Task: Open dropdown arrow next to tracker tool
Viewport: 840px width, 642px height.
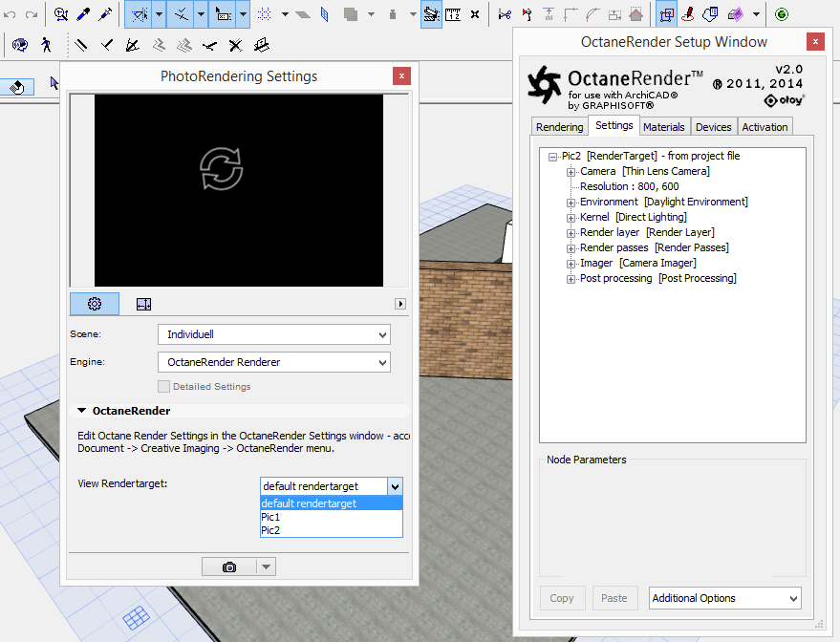Action: click(x=243, y=14)
